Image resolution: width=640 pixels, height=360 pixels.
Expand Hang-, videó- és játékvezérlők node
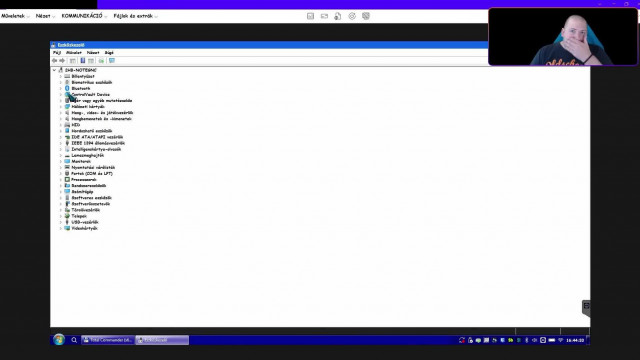click(61, 113)
